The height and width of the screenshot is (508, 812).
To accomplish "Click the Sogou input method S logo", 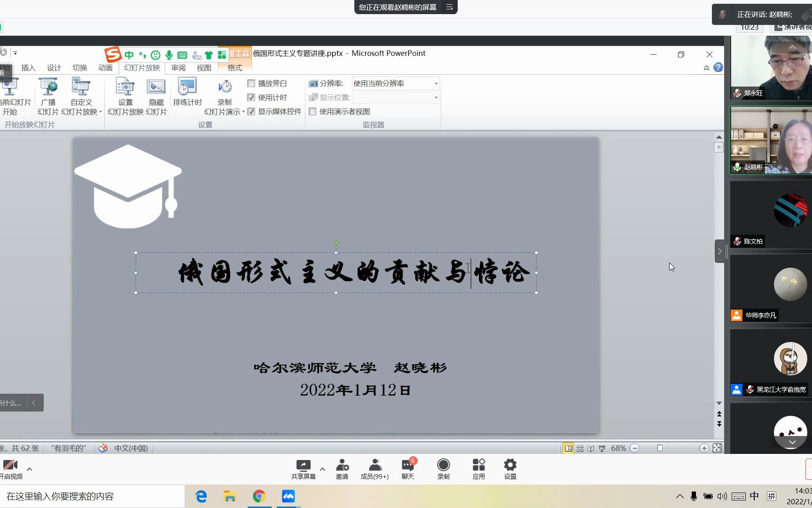I will (x=113, y=54).
